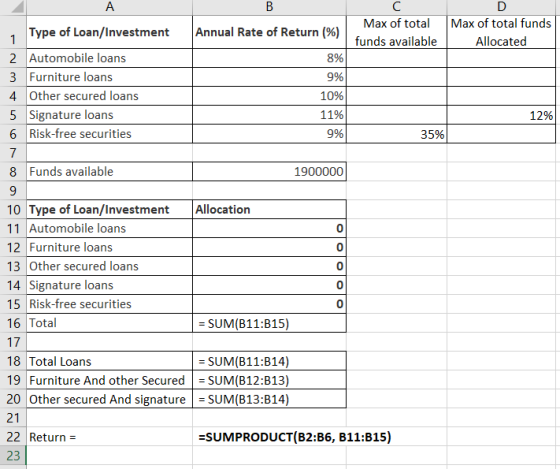560x469 pixels.
Task: Select the 11% rate cell
Action: click(x=269, y=115)
